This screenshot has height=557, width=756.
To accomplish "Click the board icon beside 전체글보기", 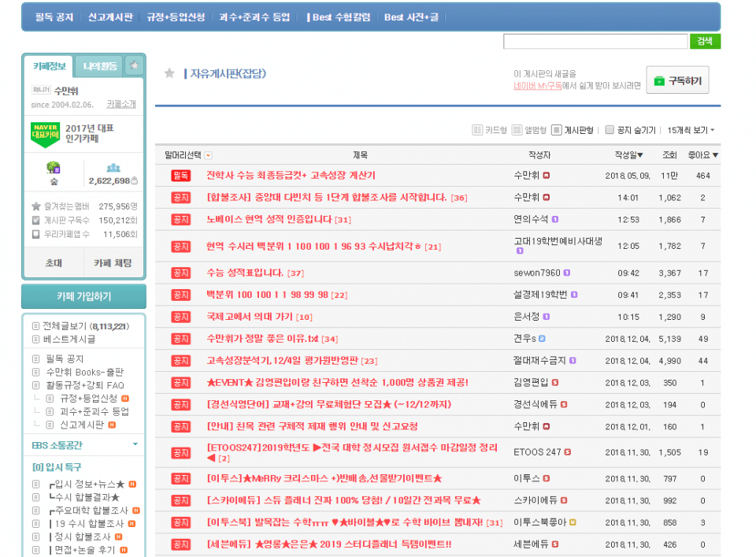I will pos(35,326).
